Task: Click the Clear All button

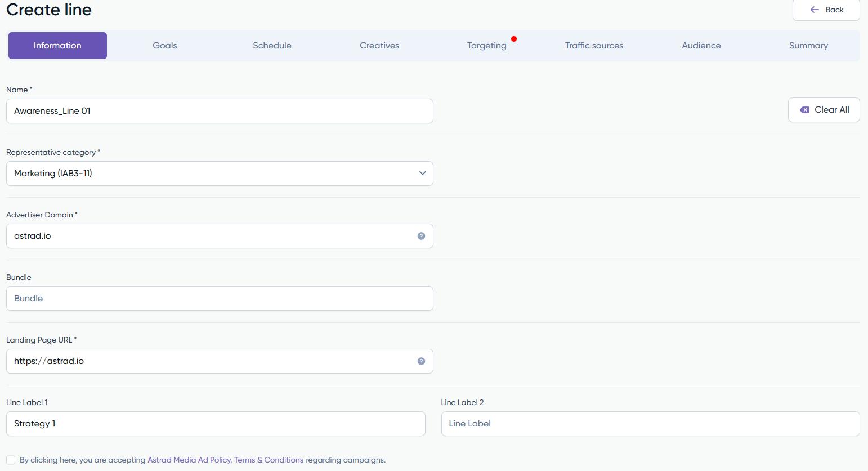Action: click(x=824, y=110)
